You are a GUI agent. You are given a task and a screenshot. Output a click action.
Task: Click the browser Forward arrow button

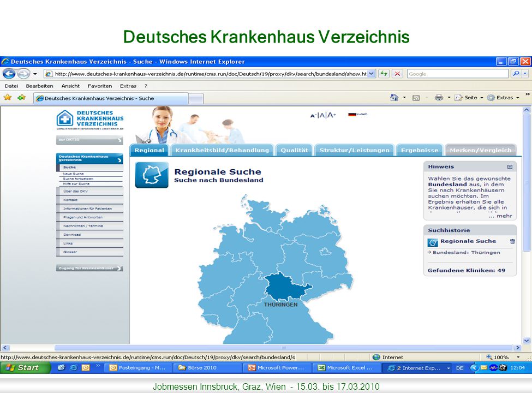point(23,74)
